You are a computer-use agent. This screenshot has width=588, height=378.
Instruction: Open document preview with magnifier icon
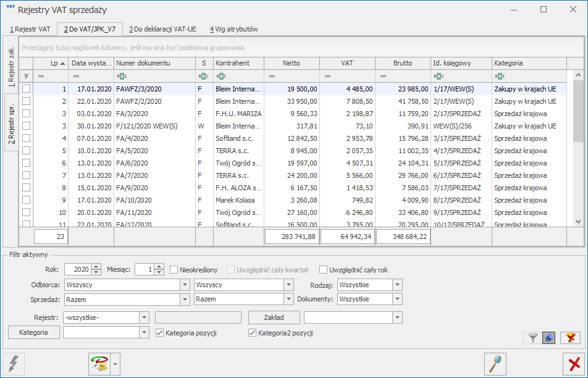pos(494,364)
